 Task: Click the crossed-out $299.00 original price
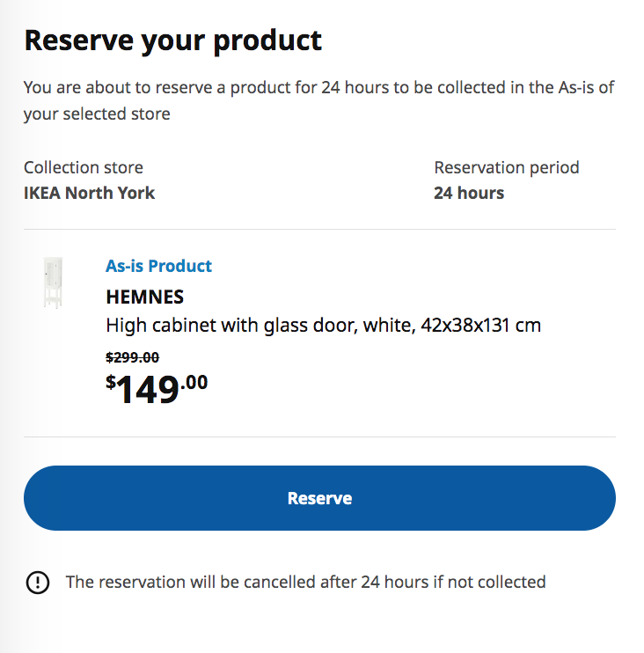(132, 357)
